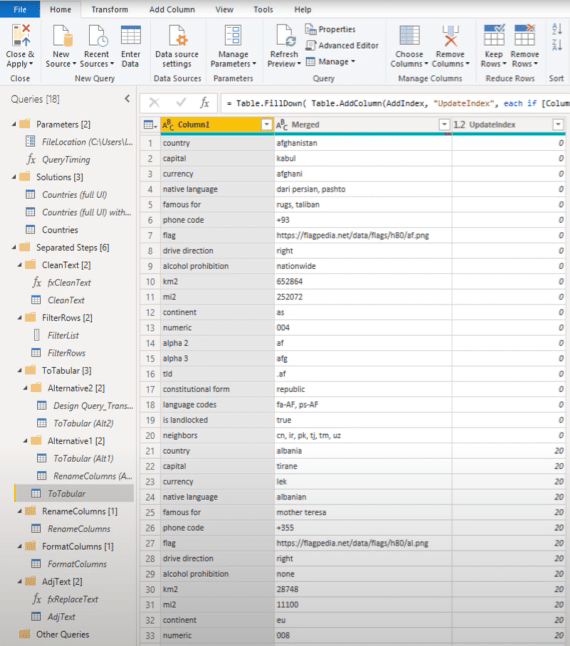Switch to the Transform tab

(110, 9)
